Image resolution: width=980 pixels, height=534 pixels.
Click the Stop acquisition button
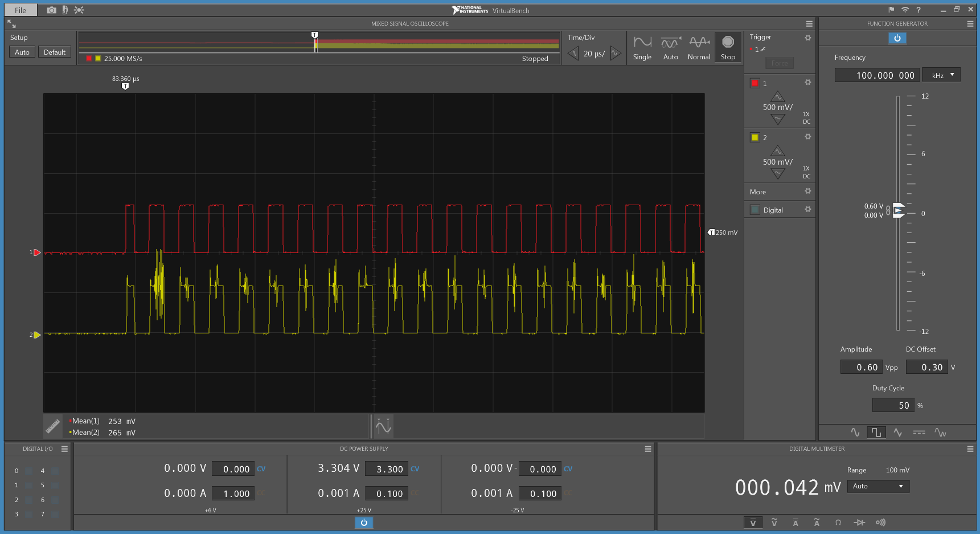click(728, 48)
